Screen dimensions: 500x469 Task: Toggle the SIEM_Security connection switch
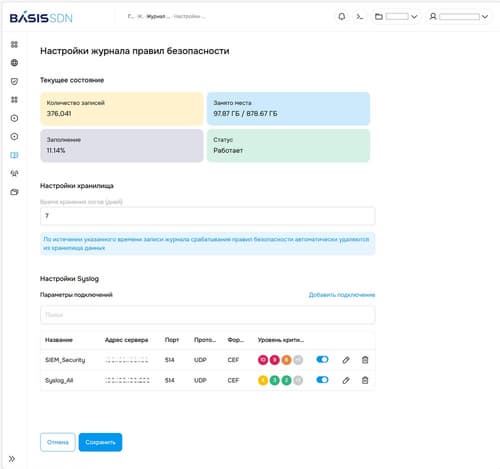click(322, 360)
